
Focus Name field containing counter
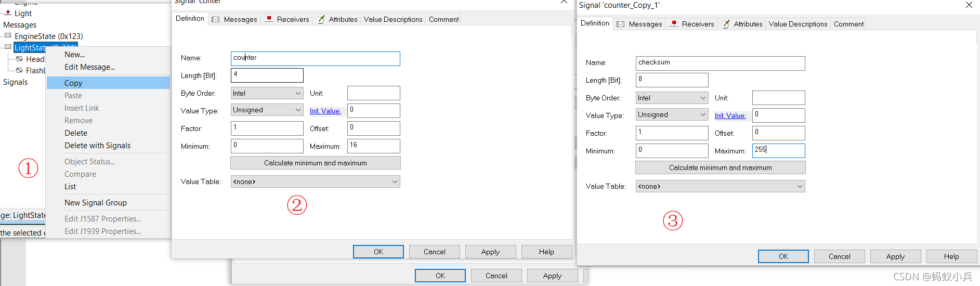[316, 58]
